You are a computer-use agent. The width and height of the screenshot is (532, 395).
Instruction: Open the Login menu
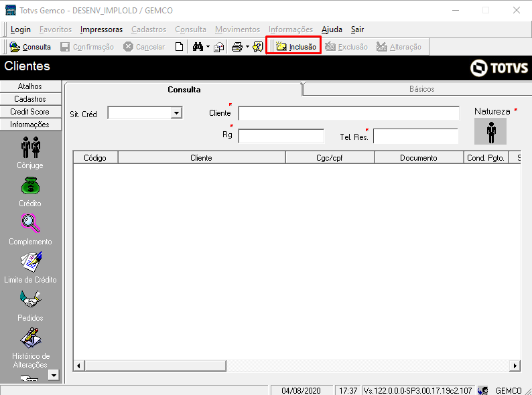(21, 29)
